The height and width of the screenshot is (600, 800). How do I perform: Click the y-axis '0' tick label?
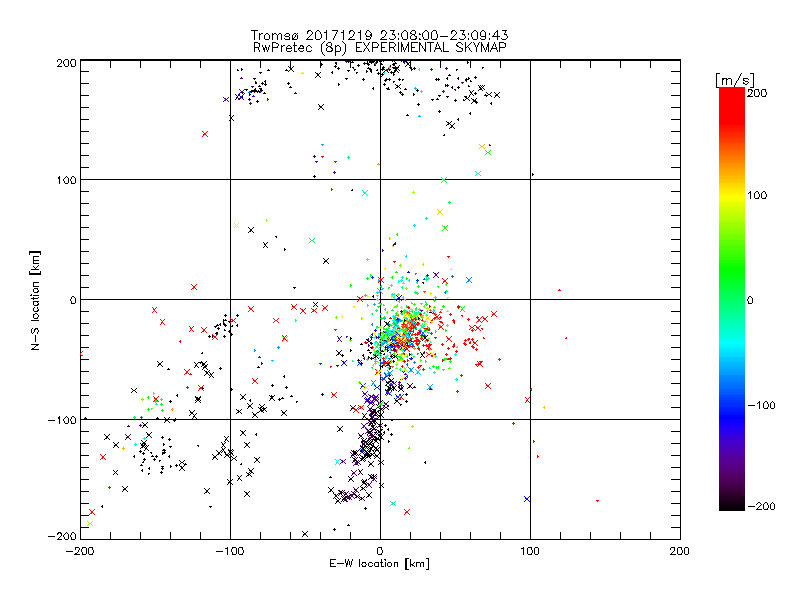point(73,300)
